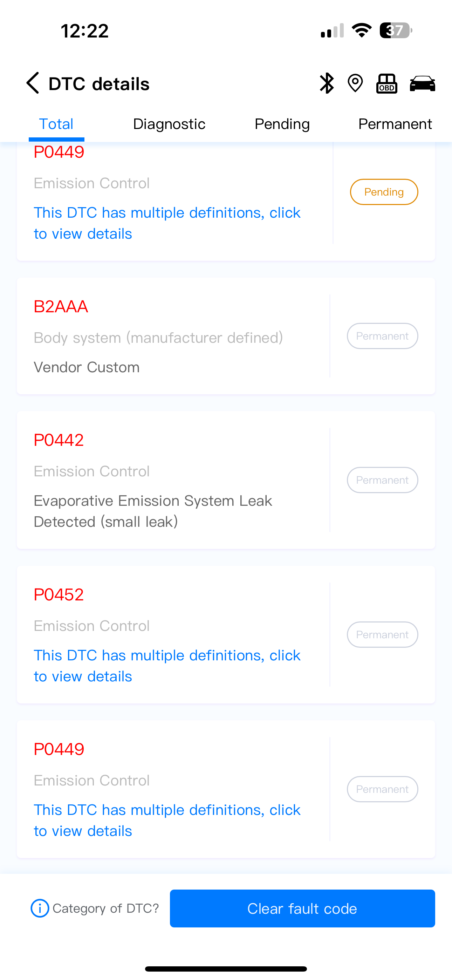
Task: Tap the OBD adapter icon
Action: point(386,83)
